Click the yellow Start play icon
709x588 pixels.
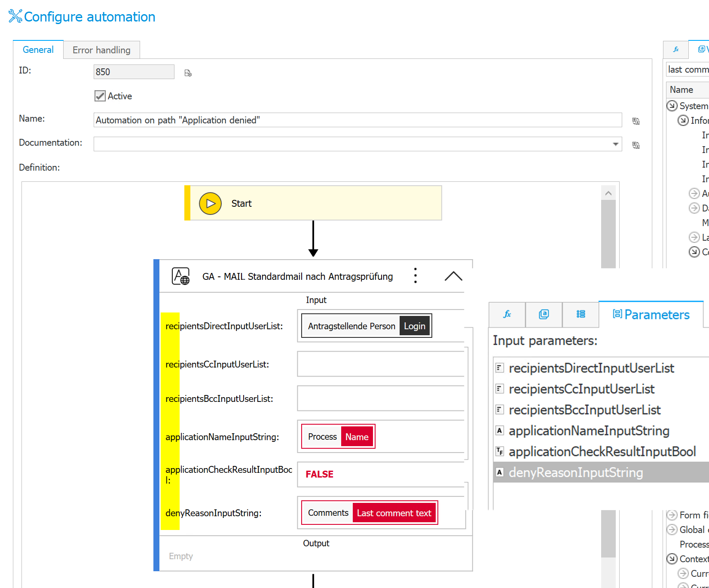click(x=210, y=203)
